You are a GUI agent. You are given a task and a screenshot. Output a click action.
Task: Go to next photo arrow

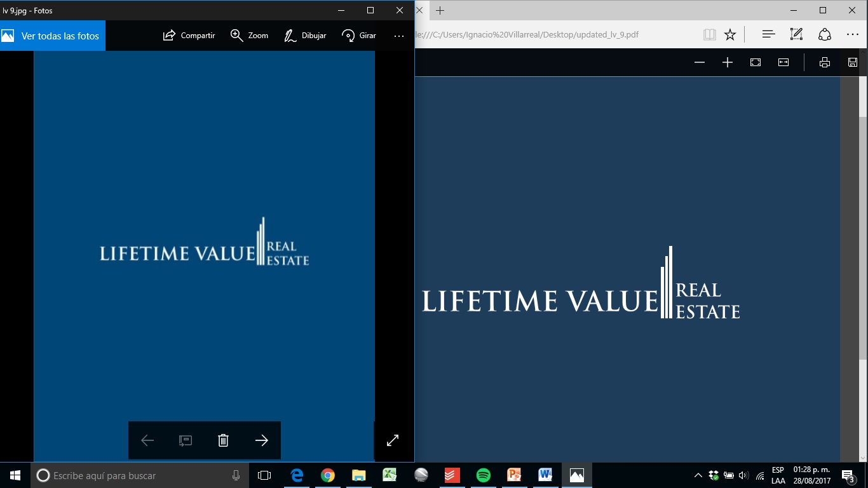(261, 440)
